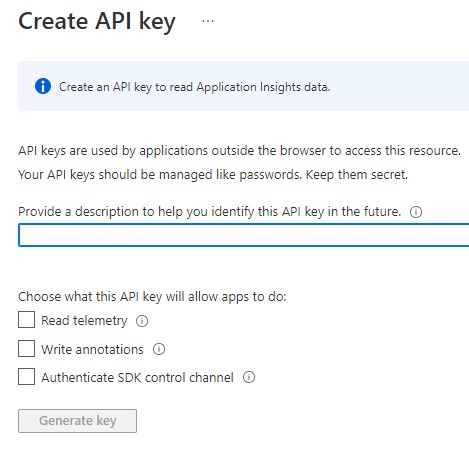The image size is (469, 449).
Task: Focus the API key description input field
Action: [244, 235]
